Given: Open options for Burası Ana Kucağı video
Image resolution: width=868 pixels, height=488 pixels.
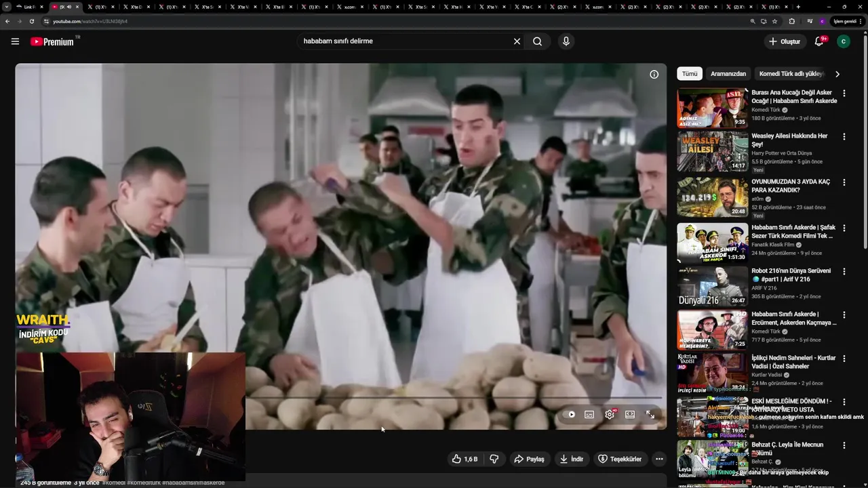Looking at the screenshot, I should click(844, 94).
